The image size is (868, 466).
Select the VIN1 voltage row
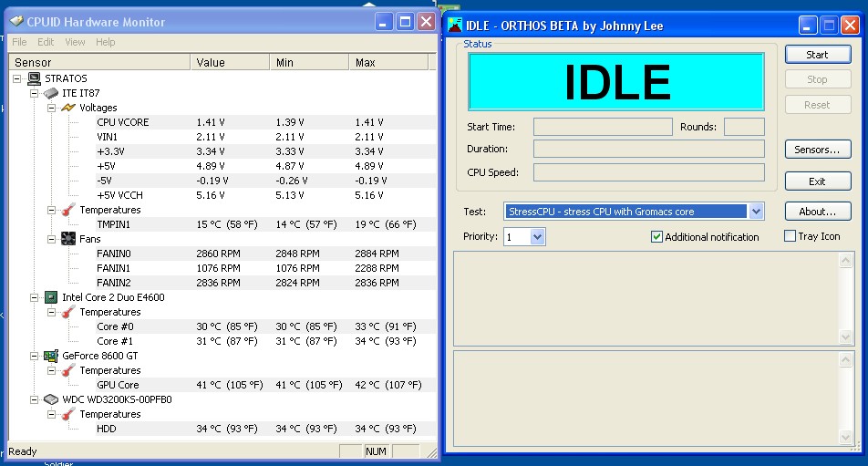(x=265, y=137)
